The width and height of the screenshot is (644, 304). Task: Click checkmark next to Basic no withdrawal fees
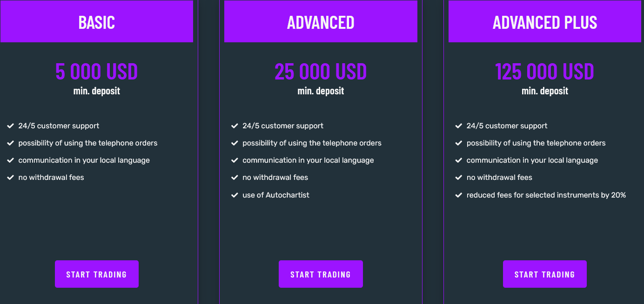(x=10, y=178)
